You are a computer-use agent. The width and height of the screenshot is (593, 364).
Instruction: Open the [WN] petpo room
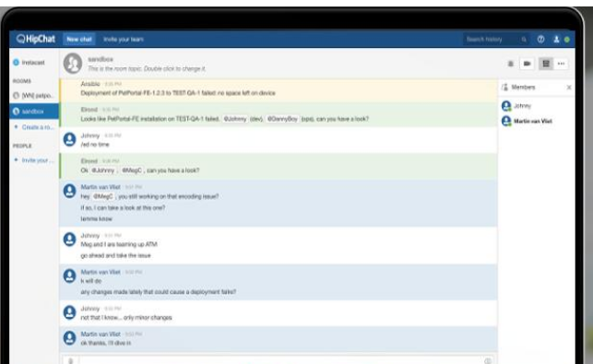[x=33, y=96]
